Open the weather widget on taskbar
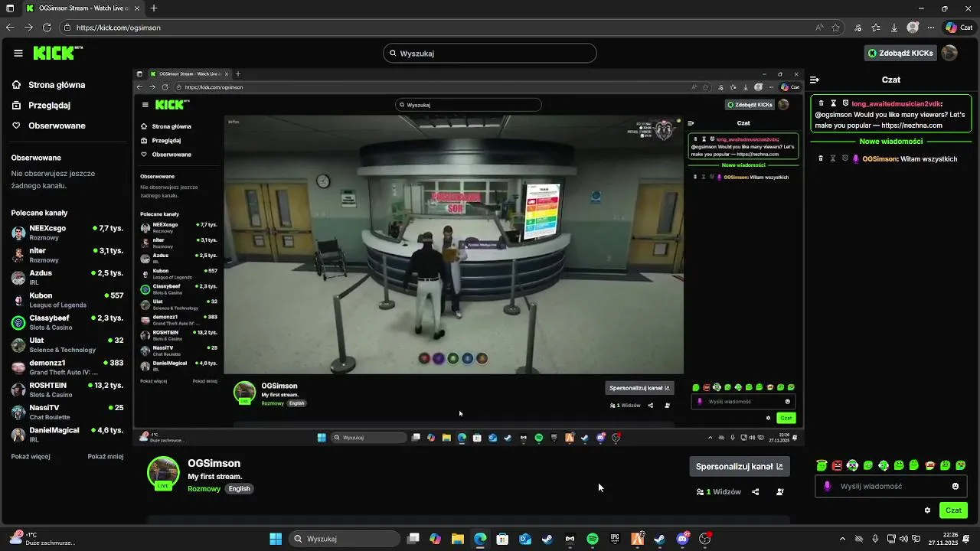 coord(42,539)
